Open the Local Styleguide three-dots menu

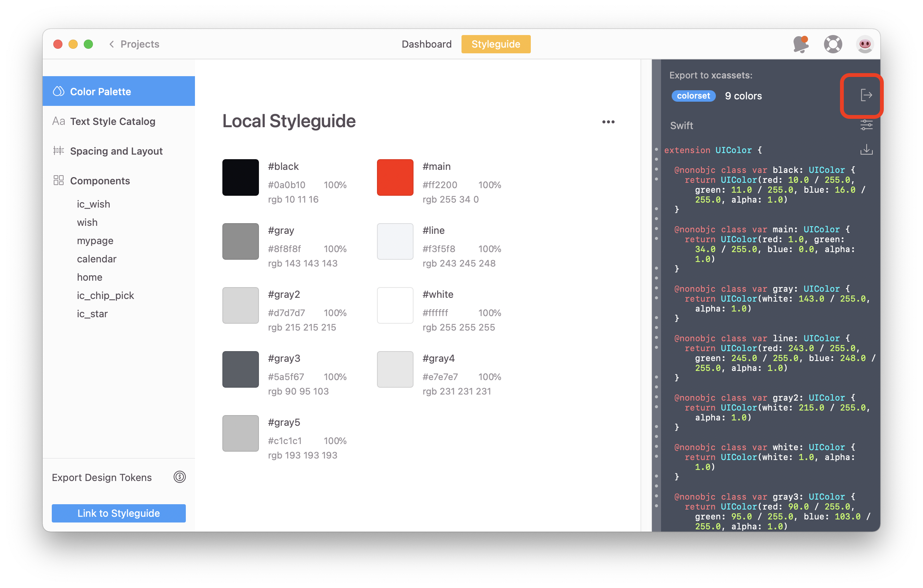608,122
